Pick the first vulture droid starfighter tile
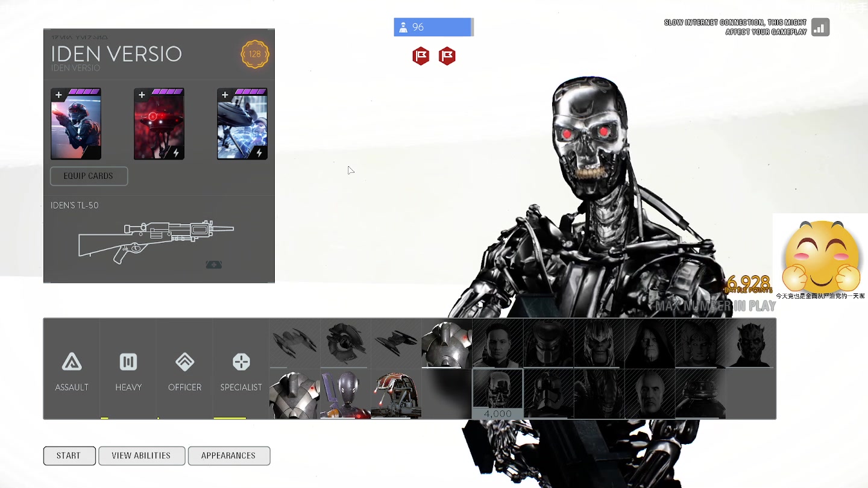868x488 pixels. tap(295, 343)
